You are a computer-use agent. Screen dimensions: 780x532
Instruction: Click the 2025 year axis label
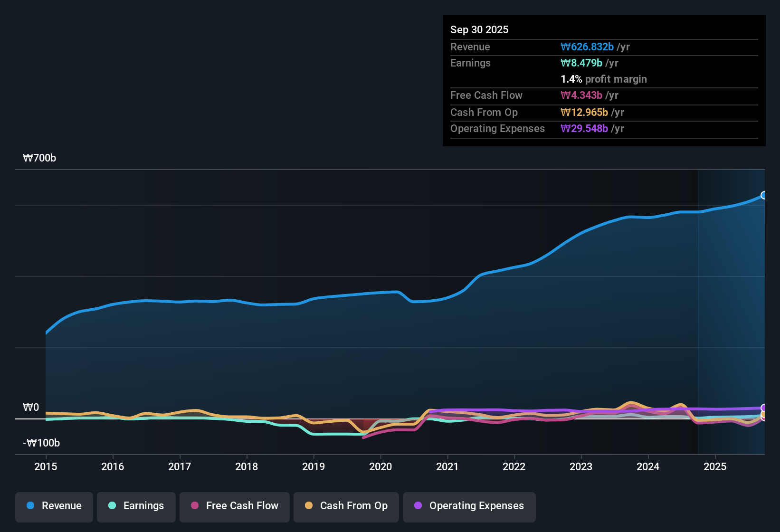tap(715, 467)
